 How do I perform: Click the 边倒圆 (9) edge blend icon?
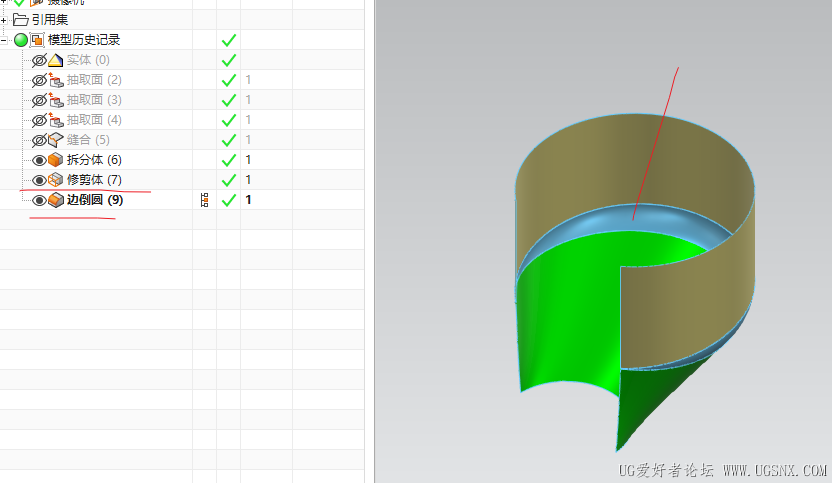(x=55, y=200)
